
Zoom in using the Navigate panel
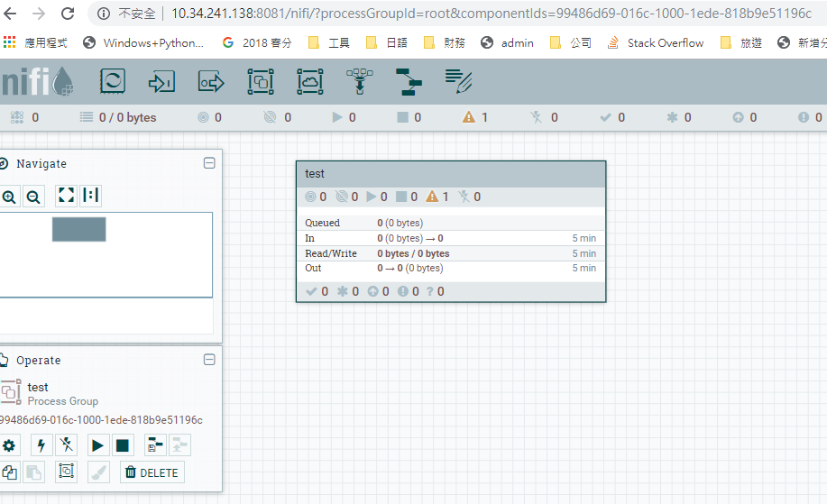click(x=9, y=196)
